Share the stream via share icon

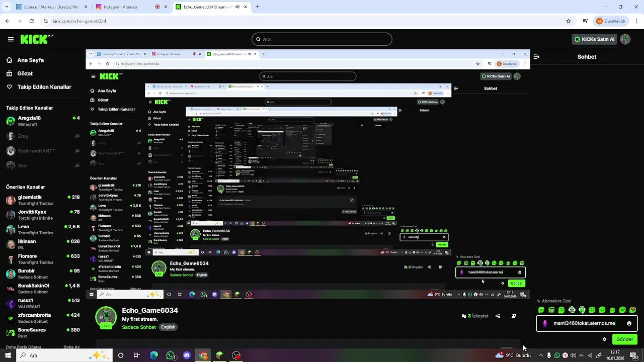click(x=498, y=316)
